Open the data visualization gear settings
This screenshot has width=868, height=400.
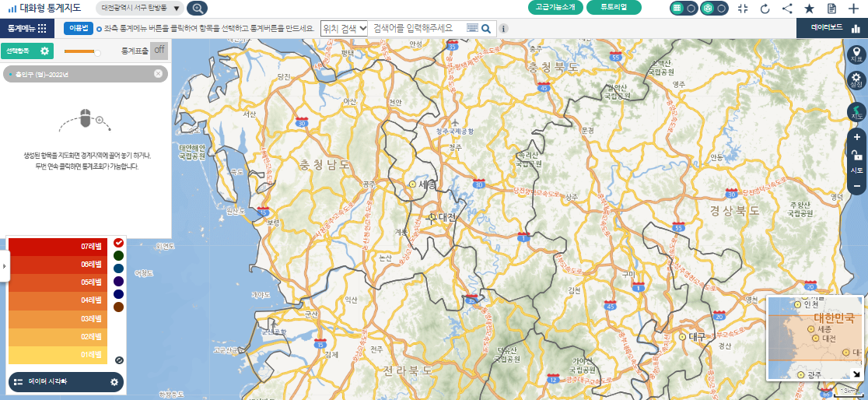coord(114,382)
